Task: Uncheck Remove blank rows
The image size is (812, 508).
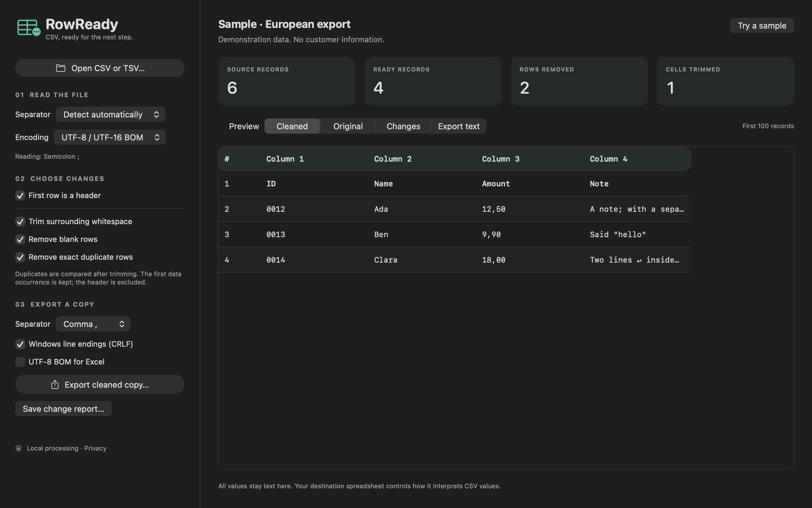Action: [20, 239]
